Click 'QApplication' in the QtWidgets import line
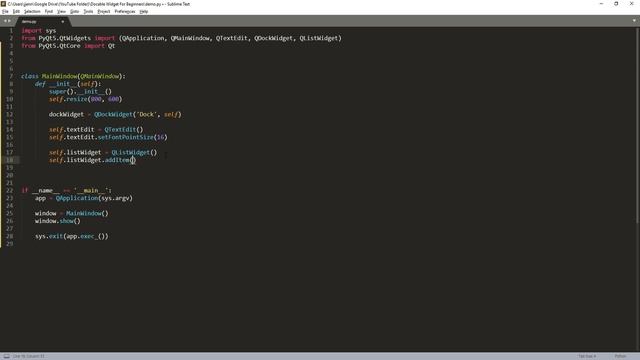 pyautogui.click(x=143, y=38)
